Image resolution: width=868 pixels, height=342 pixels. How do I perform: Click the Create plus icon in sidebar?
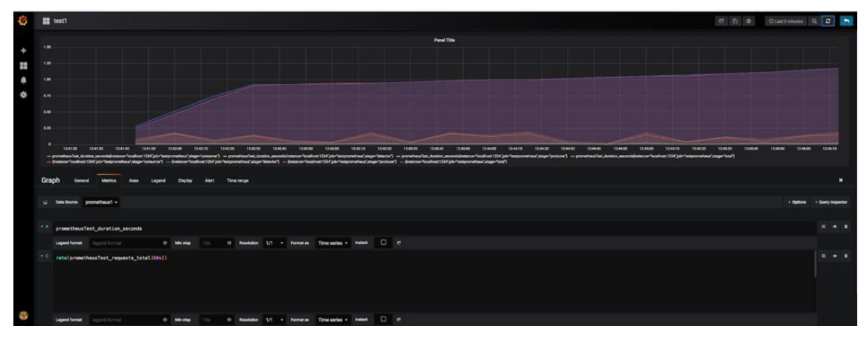pos(23,51)
